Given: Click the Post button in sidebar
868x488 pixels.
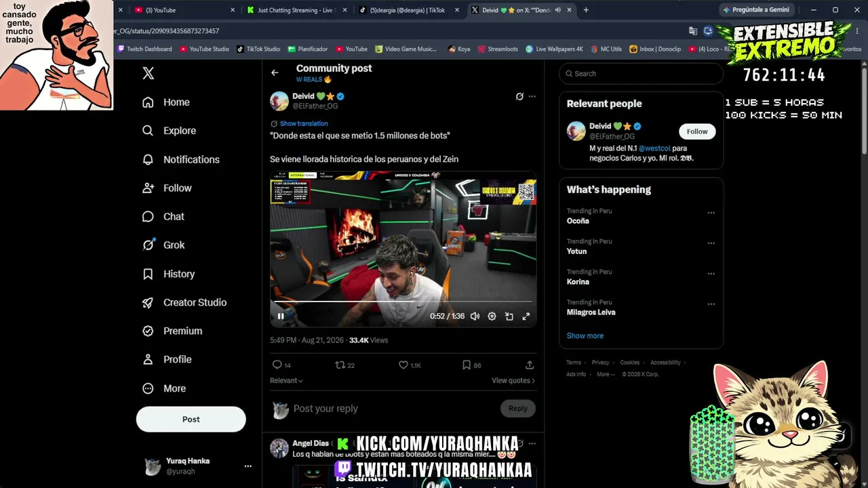Looking at the screenshot, I should 191,420.
